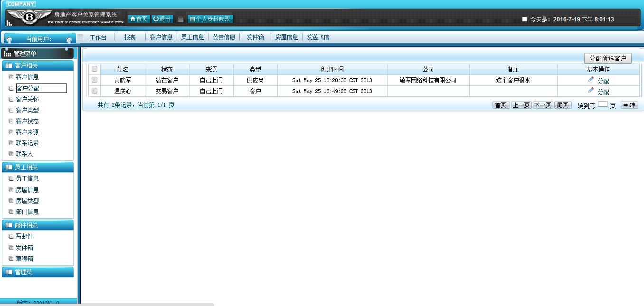Click pencil assign icon for 温庆心
This screenshot has height=306, width=644.
point(591,90)
